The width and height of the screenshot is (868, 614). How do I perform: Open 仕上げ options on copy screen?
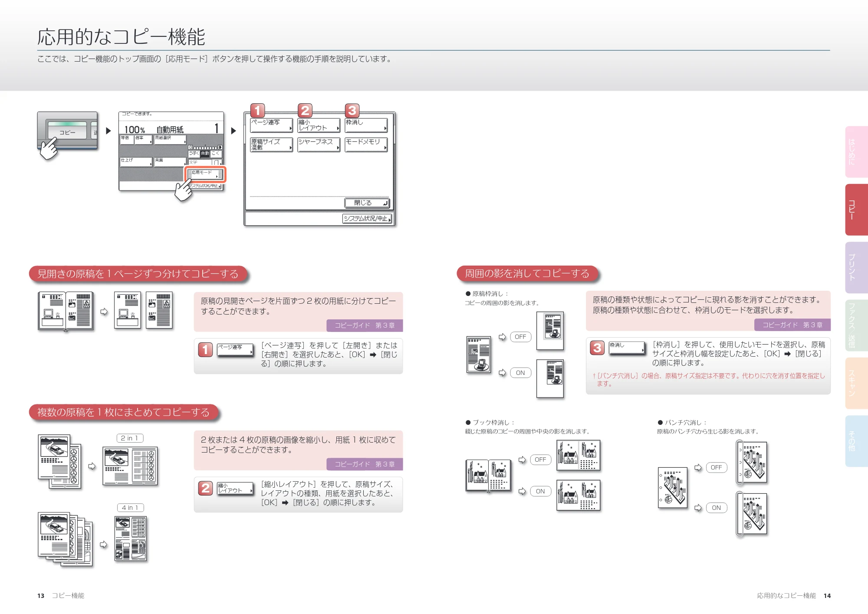(136, 162)
